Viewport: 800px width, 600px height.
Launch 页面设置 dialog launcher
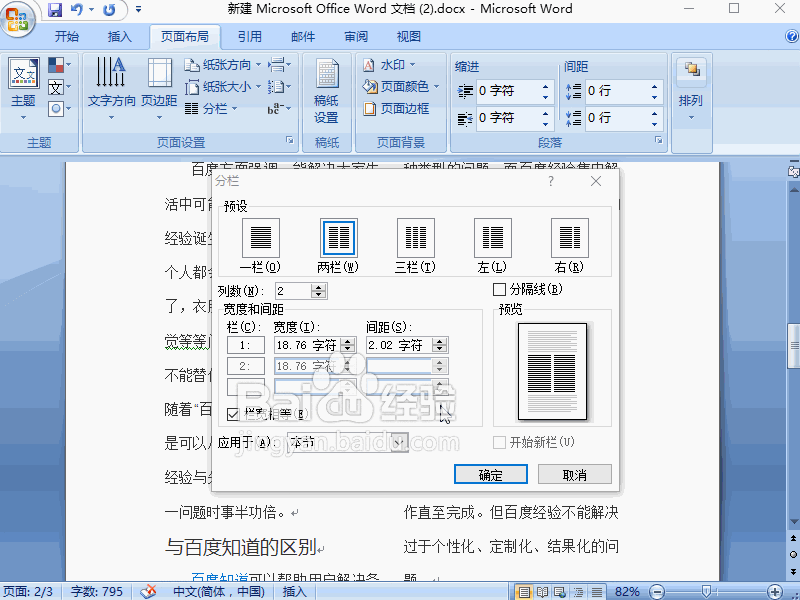click(290, 140)
